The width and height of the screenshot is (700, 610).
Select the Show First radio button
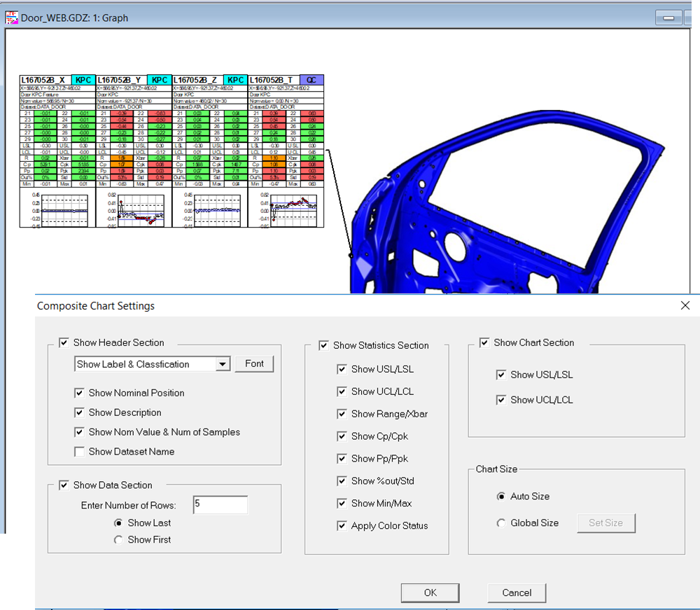pos(119,540)
